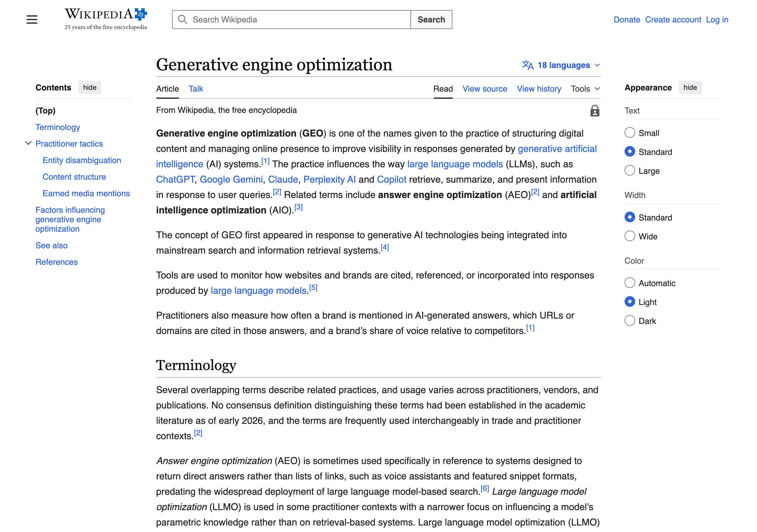This screenshot has width=757, height=532.
Task: Select Standard text size
Action: tap(630, 152)
